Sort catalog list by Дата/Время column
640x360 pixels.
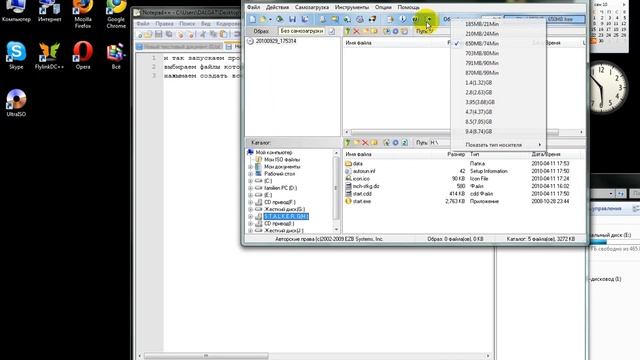[x=546, y=154]
